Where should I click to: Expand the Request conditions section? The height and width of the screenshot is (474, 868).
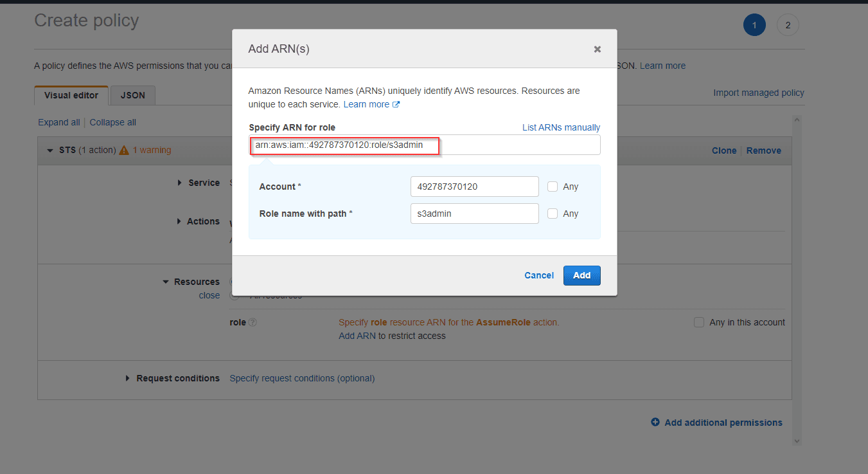[x=128, y=378]
